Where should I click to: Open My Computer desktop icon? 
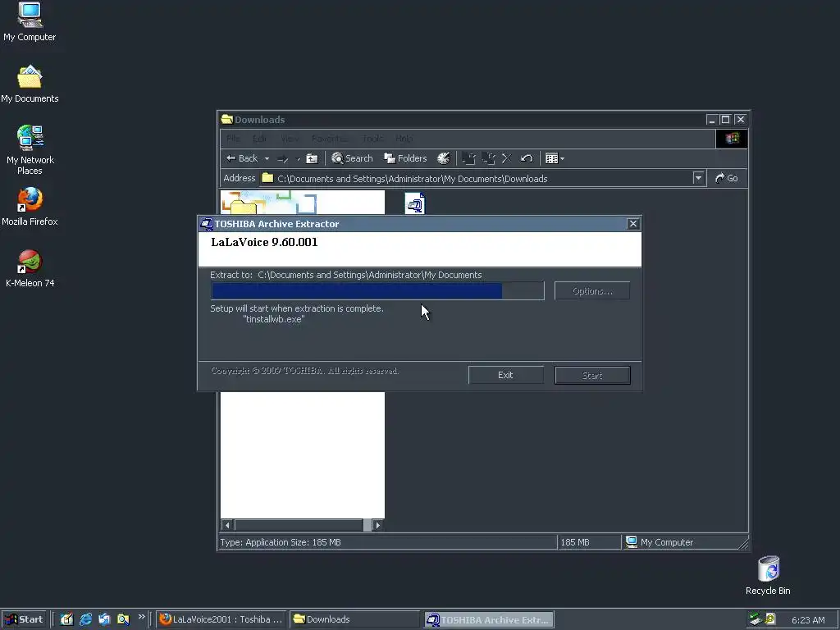pos(30,21)
